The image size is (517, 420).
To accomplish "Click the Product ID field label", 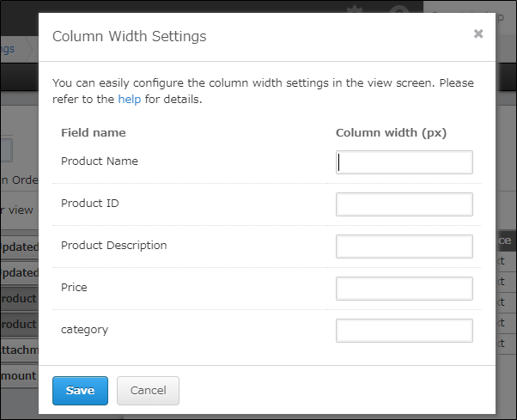I will pyautogui.click(x=89, y=204).
